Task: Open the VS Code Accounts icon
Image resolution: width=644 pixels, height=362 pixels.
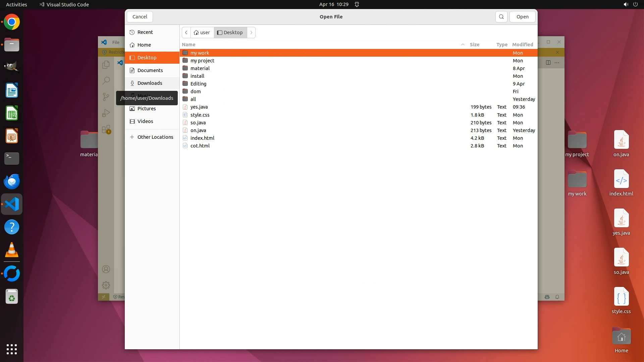Action: point(106,269)
